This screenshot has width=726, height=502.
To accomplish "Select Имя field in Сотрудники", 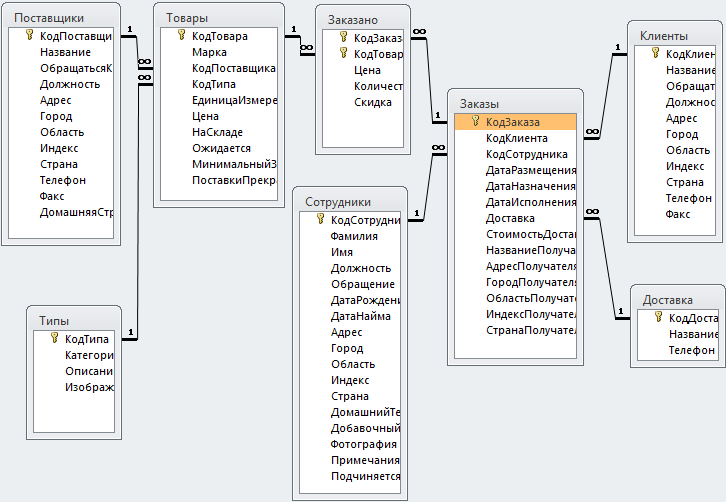I will [x=350, y=252].
